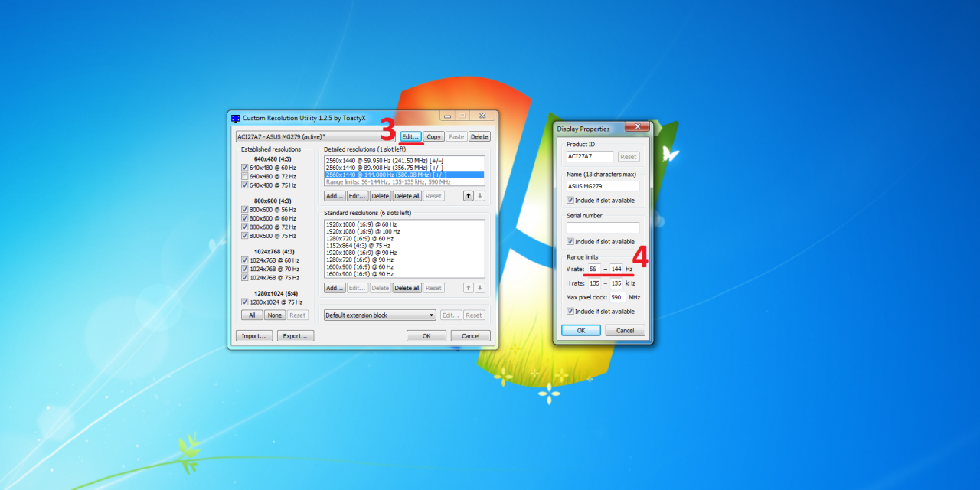Click the Export... button

[x=296, y=336]
